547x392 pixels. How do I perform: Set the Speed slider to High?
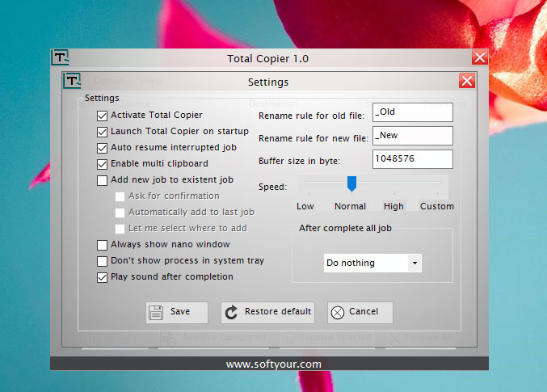click(394, 183)
